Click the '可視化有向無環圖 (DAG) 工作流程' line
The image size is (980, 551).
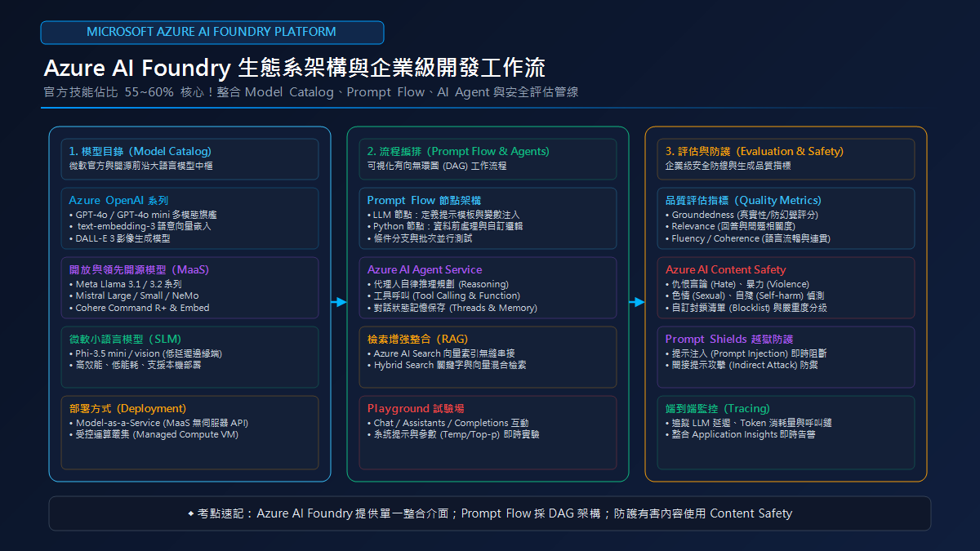pyautogui.click(x=437, y=166)
